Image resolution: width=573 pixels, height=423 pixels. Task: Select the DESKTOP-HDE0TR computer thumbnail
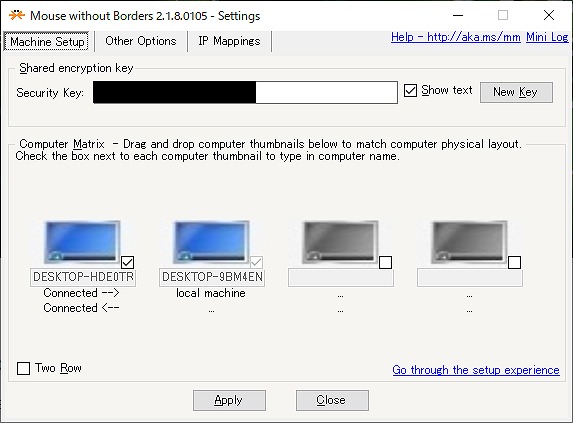[x=82, y=242]
